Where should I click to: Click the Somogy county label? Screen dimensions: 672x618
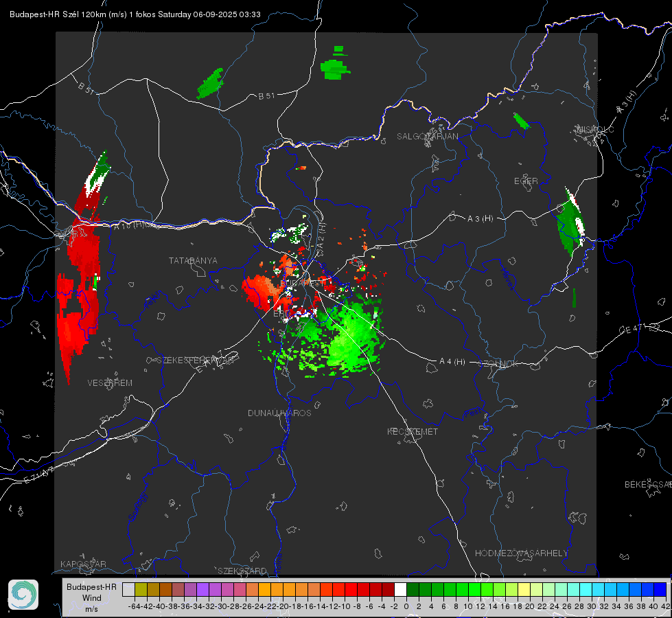[138, 507]
